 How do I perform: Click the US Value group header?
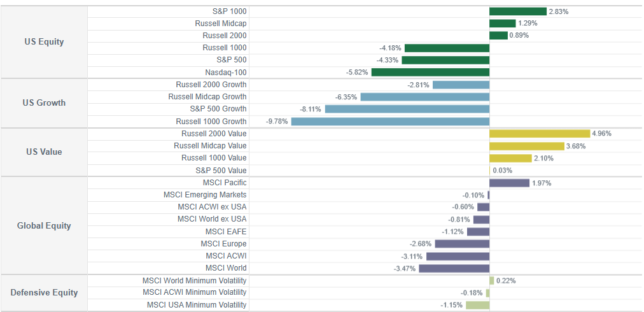[44, 152]
